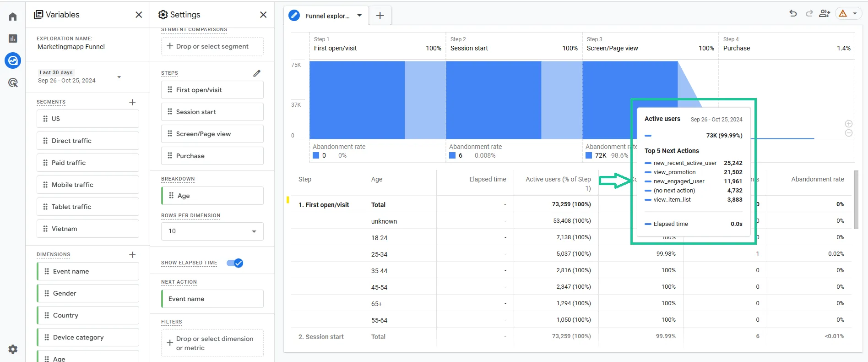Viewport: 868px width, 362px height.
Task: Click the Step 1 blue funnel bar
Action: click(357, 100)
